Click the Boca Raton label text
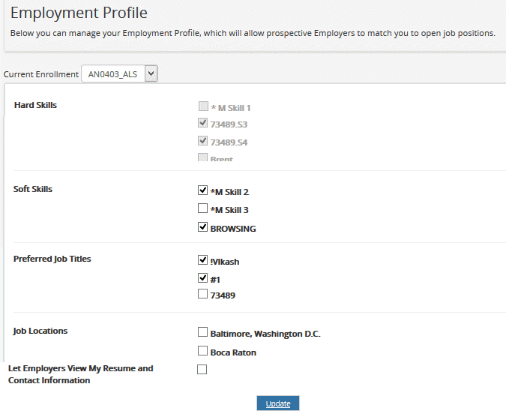Viewport: 506px width, 420px height. pyautogui.click(x=233, y=352)
